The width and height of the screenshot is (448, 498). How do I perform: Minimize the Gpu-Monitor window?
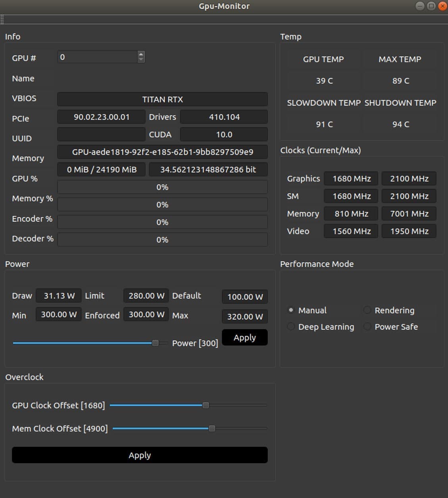coord(420,6)
